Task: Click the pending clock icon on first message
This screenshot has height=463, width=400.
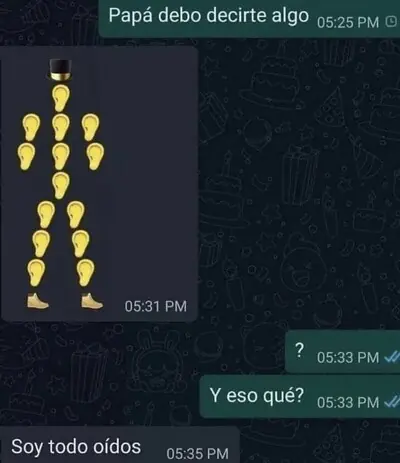Action: [x=390, y=22]
